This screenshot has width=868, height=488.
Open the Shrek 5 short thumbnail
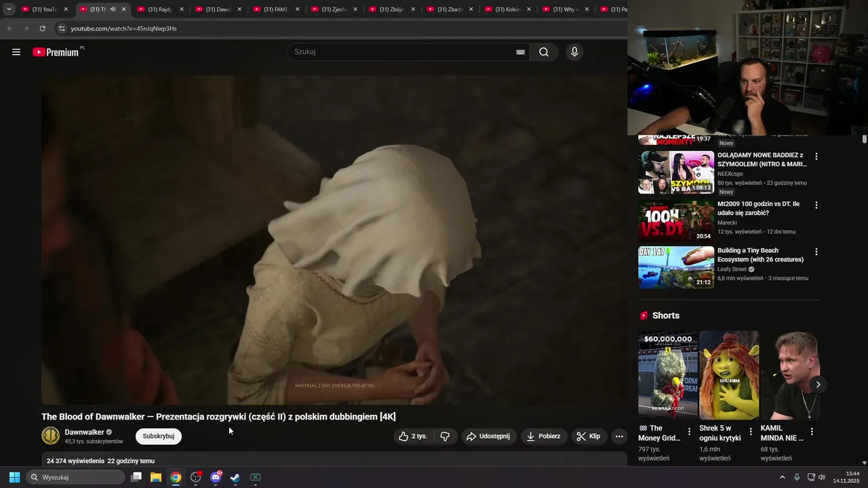[x=729, y=375]
